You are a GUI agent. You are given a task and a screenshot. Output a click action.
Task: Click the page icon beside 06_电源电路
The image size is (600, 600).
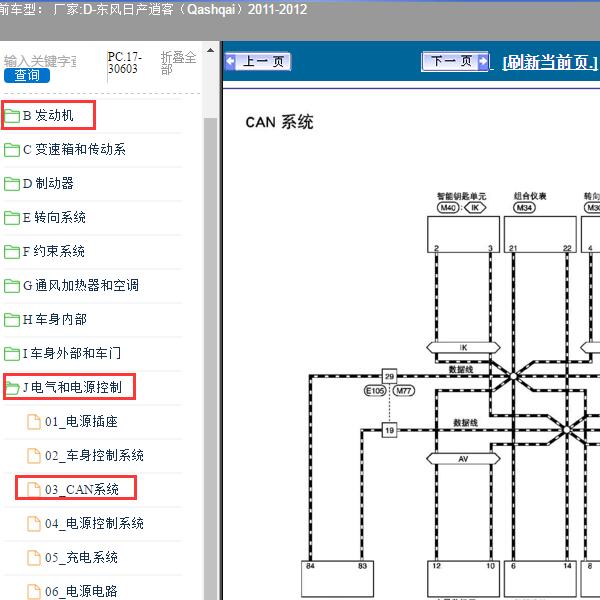[x=34, y=592]
